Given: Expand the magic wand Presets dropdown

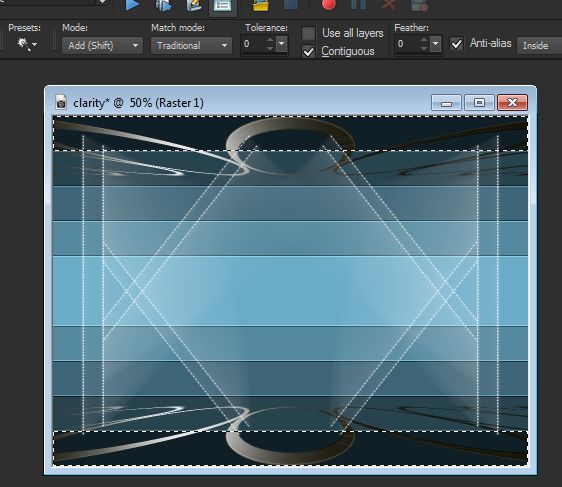Looking at the screenshot, I should click(27, 44).
